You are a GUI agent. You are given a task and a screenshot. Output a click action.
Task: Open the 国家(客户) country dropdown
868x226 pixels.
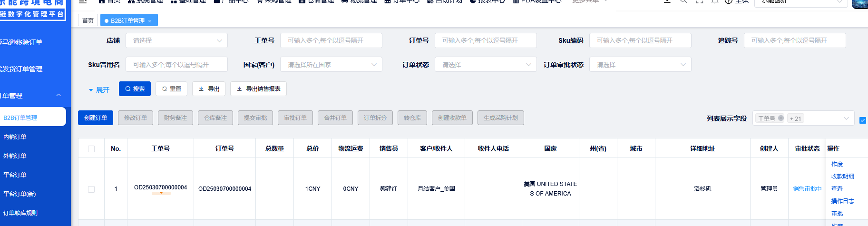coord(331,65)
